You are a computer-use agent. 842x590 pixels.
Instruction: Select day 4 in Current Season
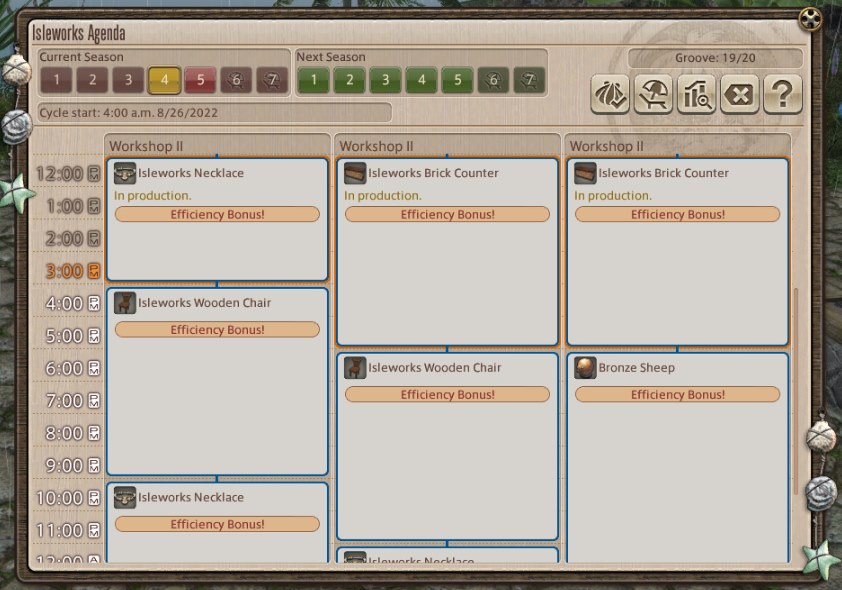tap(164, 80)
